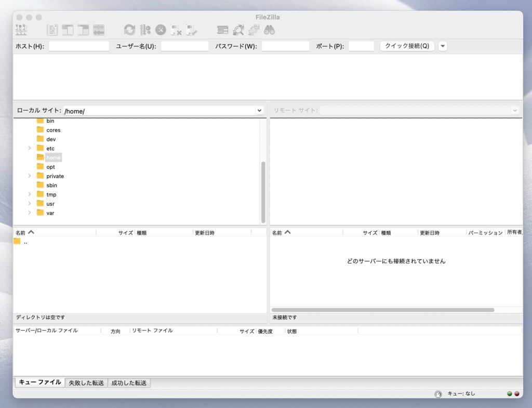Click the ディレクトリは空です status text

[x=41, y=317]
